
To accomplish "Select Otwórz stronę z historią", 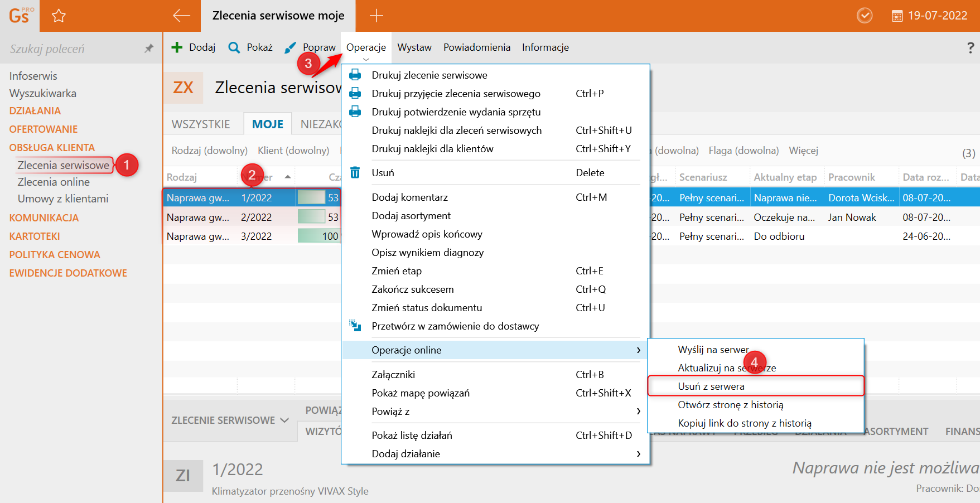I will (x=756, y=405).
